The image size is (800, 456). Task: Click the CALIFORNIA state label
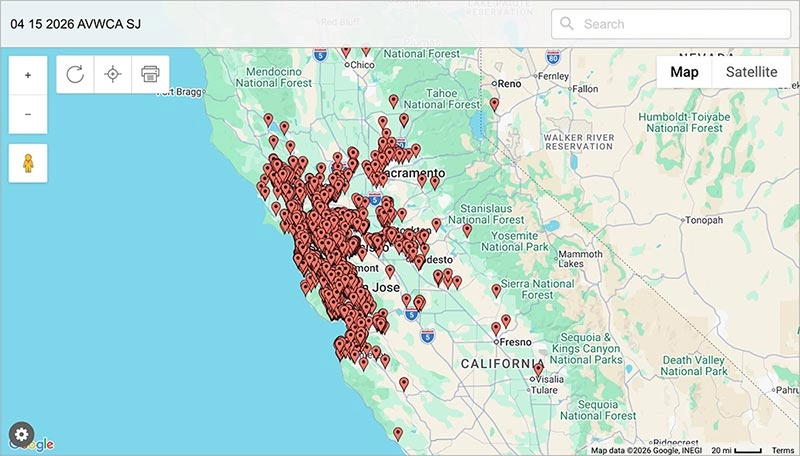point(503,364)
